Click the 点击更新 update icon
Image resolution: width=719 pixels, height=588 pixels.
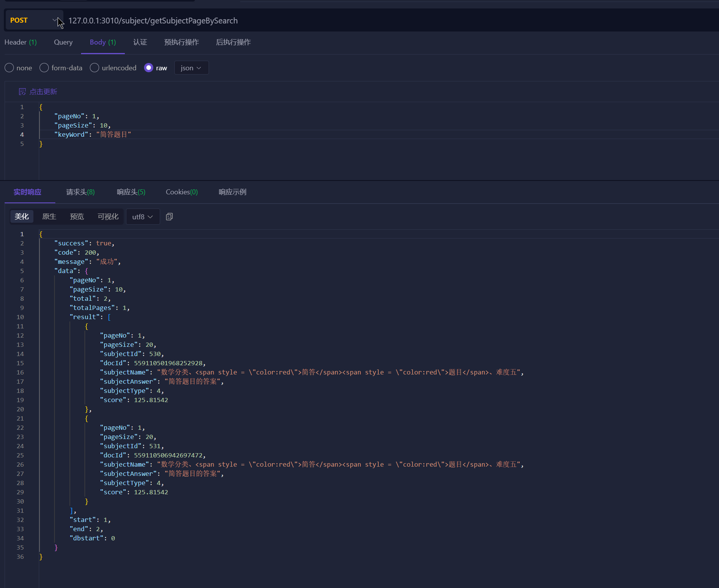tap(22, 92)
